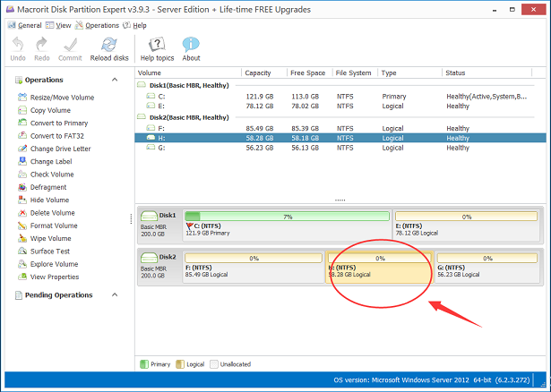This screenshot has height=392, width=551.
Task: Click the app icon in title bar
Action: tap(10, 10)
